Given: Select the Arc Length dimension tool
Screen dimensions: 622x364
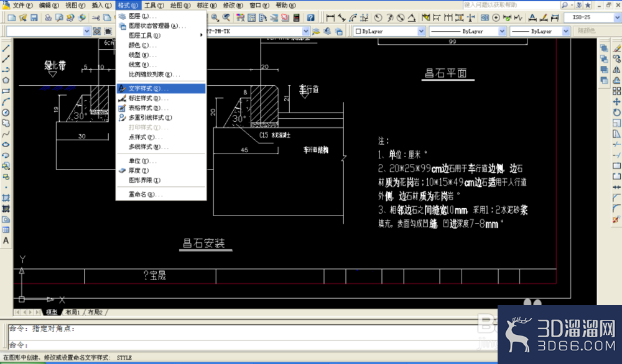Looking at the screenshot, I should point(353,17).
